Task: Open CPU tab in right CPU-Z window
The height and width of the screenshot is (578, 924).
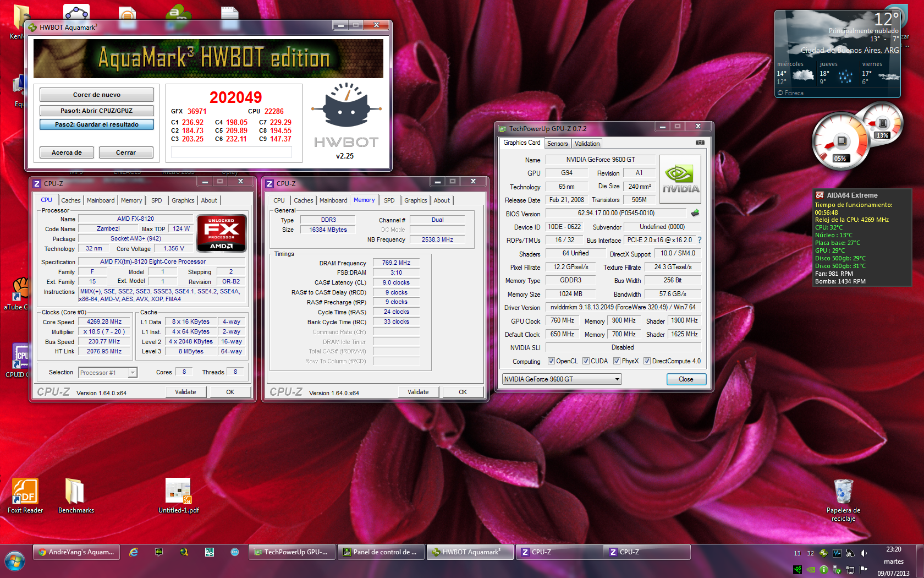Action: pos(279,200)
